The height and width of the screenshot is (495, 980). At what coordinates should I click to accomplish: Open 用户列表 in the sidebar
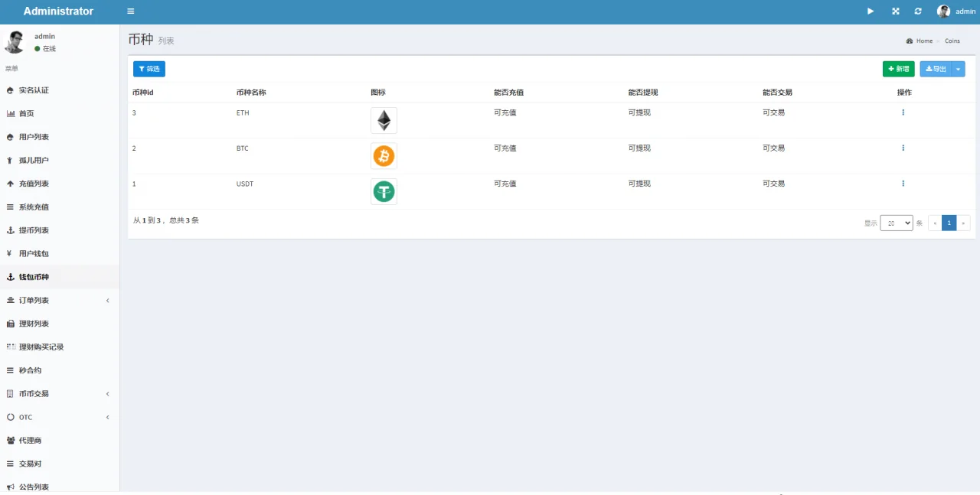[34, 137]
